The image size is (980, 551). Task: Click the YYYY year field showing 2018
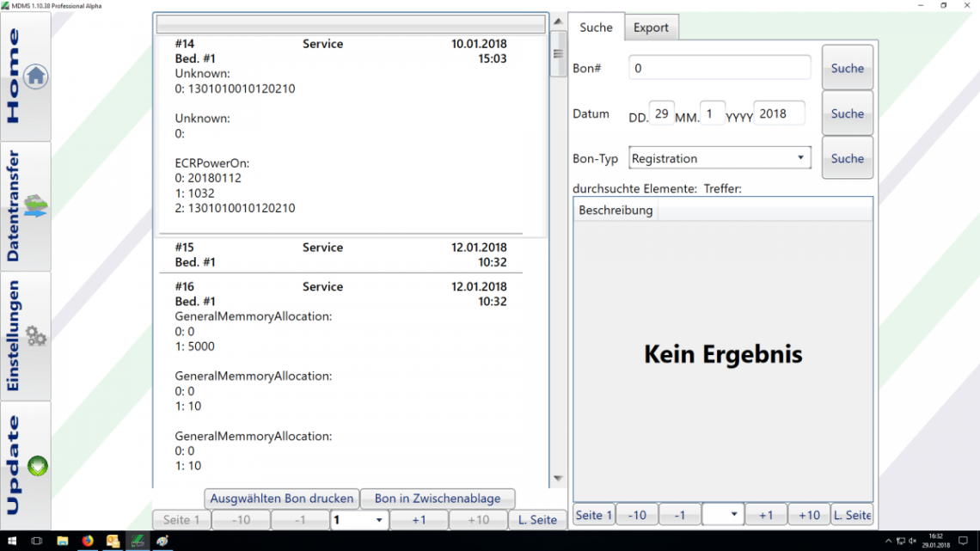pos(779,113)
